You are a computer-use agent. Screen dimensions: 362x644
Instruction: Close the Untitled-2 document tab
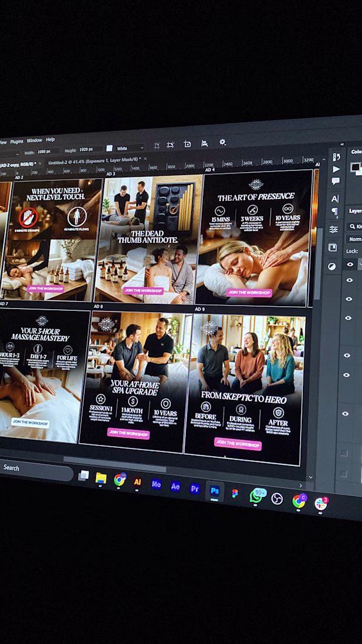[145, 157]
